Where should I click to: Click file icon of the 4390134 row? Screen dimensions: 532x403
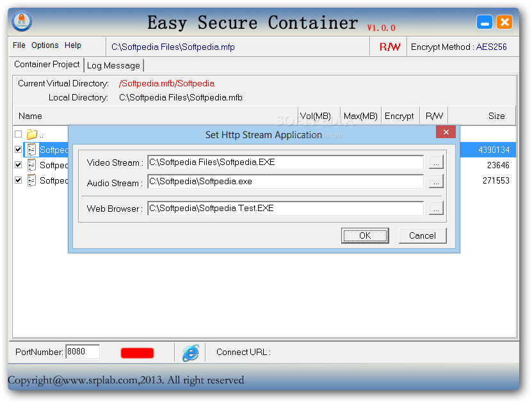pyautogui.click(x=31, y=150)
